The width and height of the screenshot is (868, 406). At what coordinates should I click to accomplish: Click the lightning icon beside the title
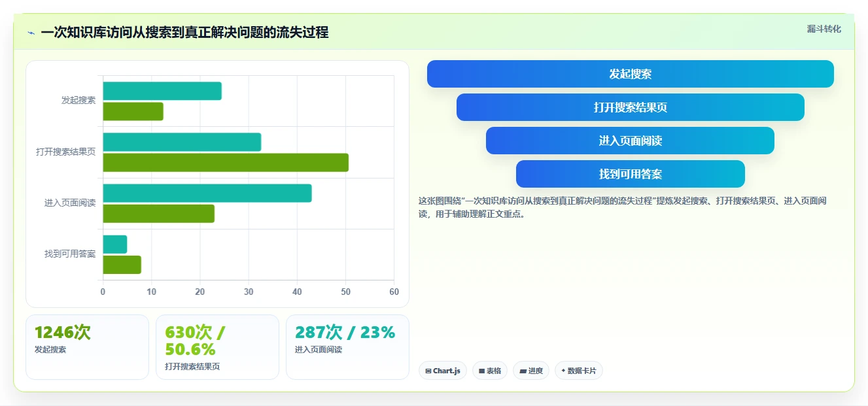31,33
